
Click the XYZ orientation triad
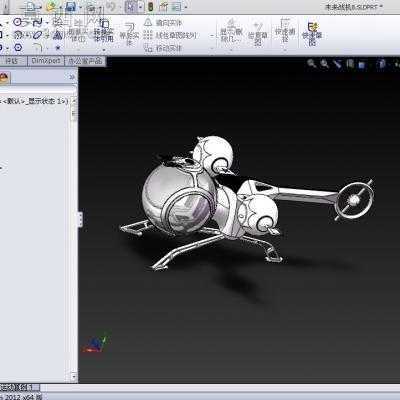96,342
